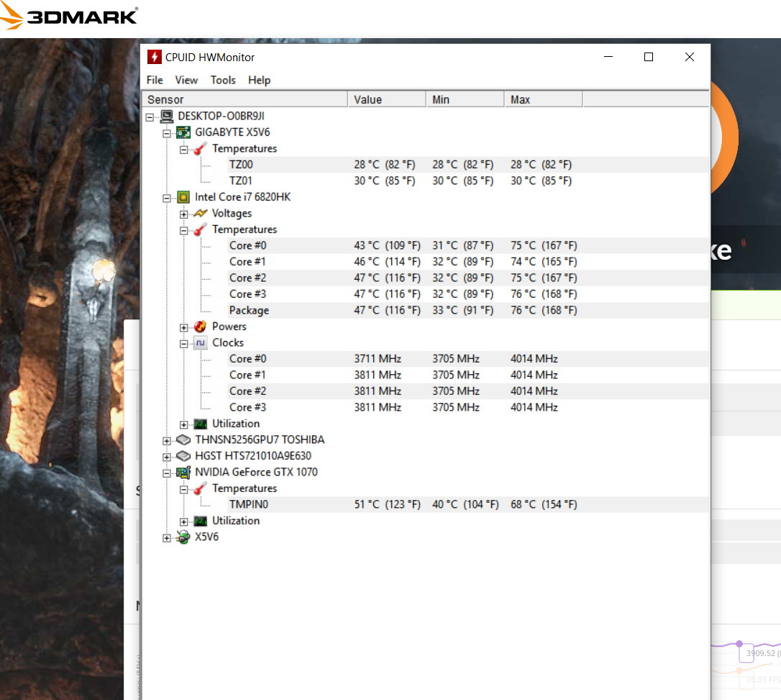The height and width of the screenshot is (700, 781).
Task: Select Core #0 clock row showing 3711 MHz
Action: (x=468, y=359)
